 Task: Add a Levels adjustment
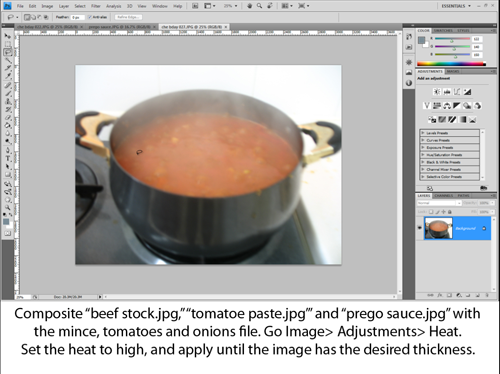pos(447,92)
